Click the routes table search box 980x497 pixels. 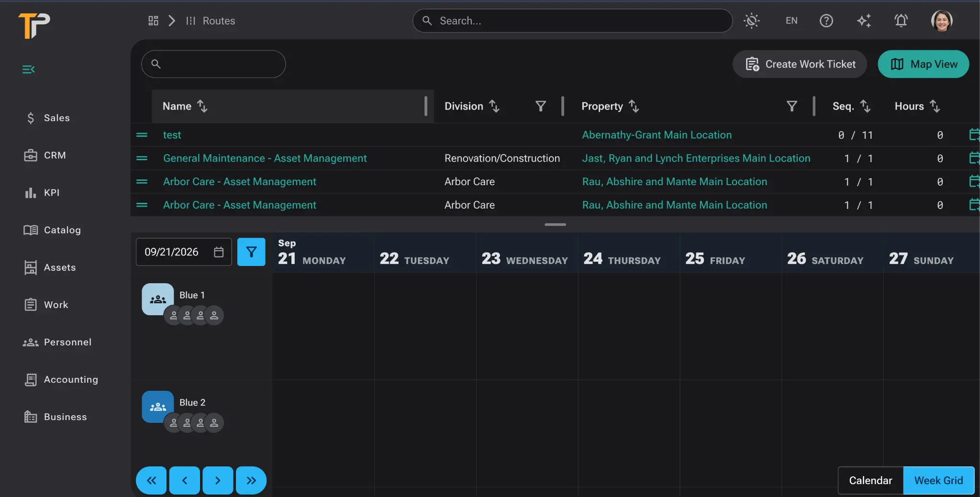click(x=213, y=64)
